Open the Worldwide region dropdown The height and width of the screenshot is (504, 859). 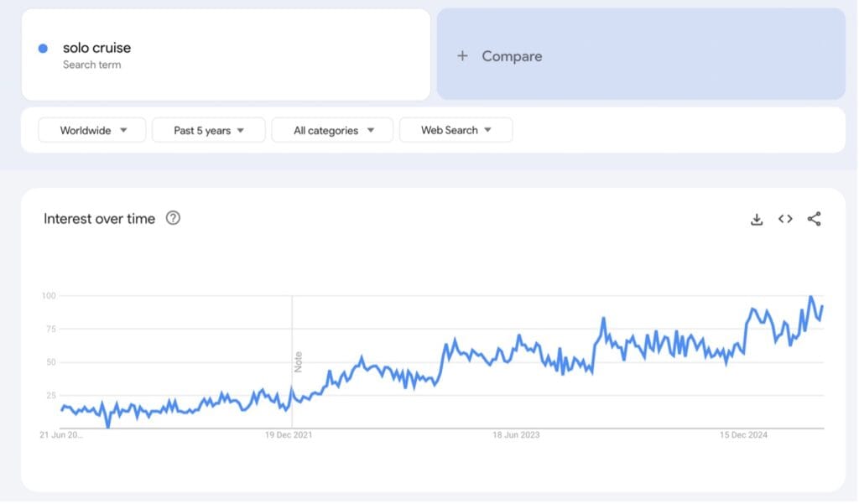pyautogui.click(x=91, y=130)
